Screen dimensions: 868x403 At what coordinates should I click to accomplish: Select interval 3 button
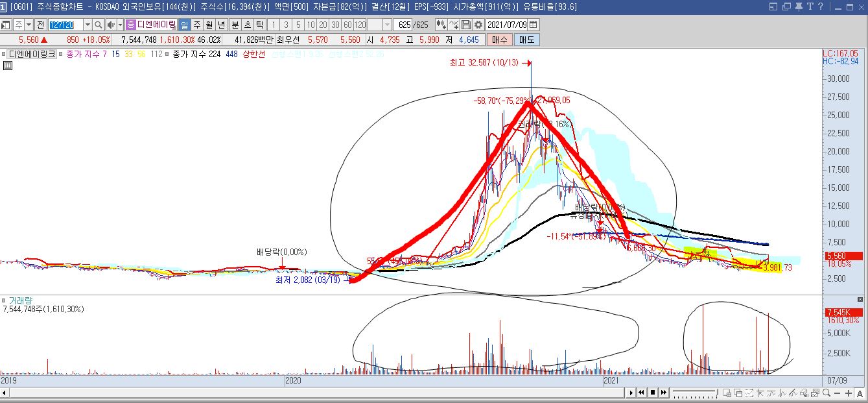coord(286,25)
